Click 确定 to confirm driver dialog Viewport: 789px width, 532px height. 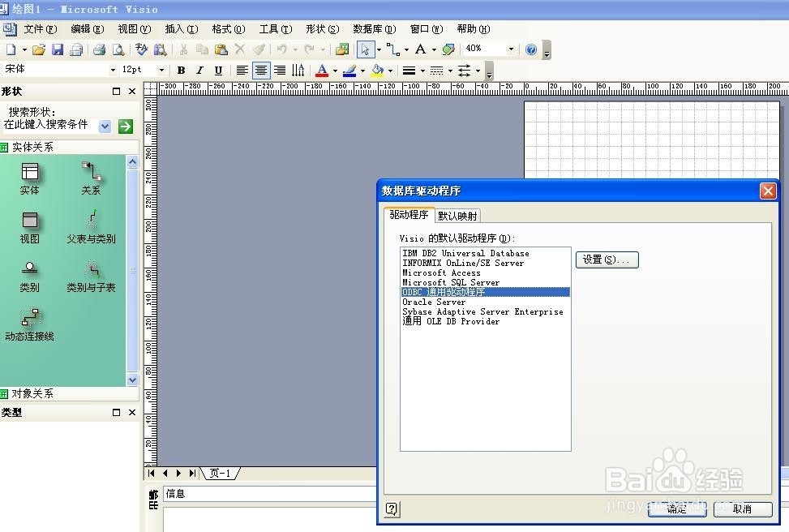(x=677, y=508)
